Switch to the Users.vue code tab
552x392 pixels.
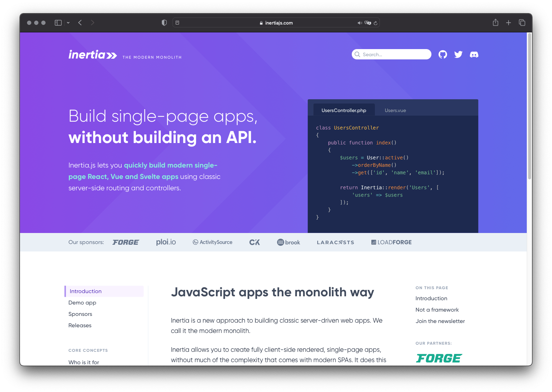pos(395,110)
